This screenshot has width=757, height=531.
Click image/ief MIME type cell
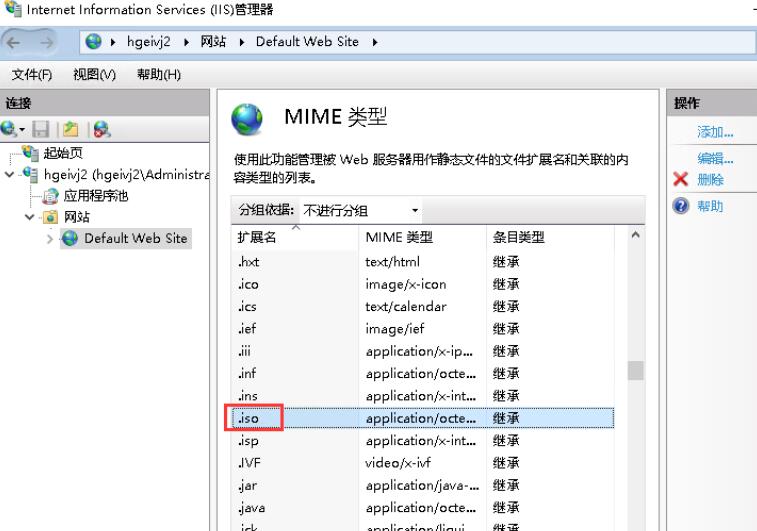click(x=395, y=329)
